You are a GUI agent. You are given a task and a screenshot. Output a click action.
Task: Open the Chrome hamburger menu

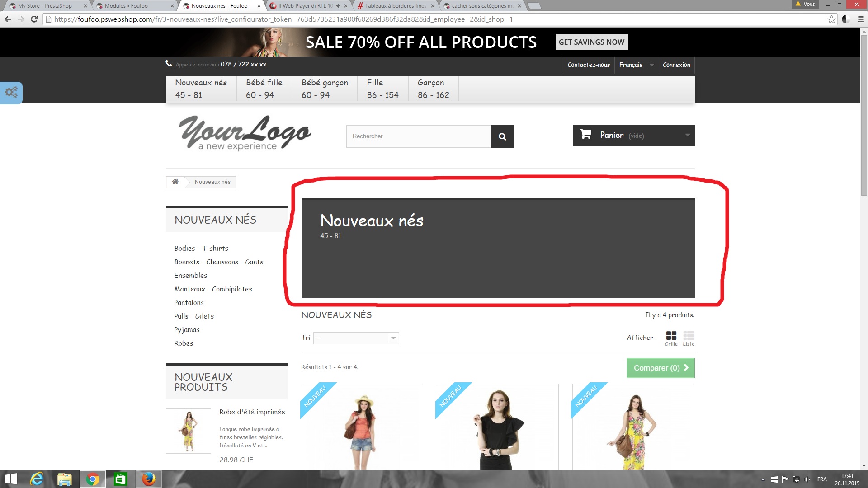[x=861, y=19]
